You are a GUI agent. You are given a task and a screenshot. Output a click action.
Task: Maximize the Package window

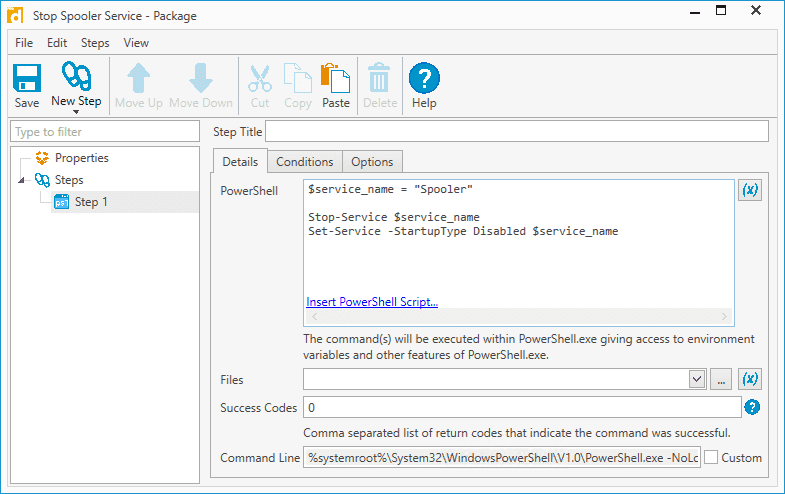tap(721, 11)
